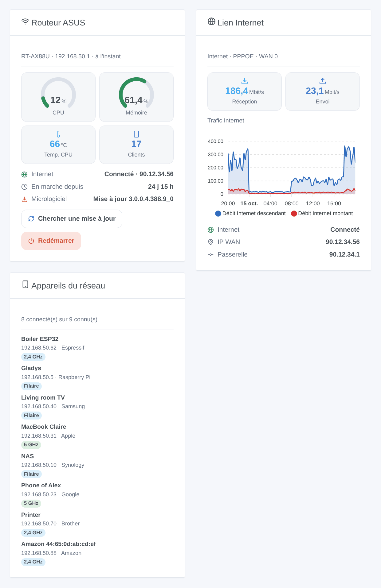
Task: Click the power icon in Redémarrer button
Action: [31, 241]
